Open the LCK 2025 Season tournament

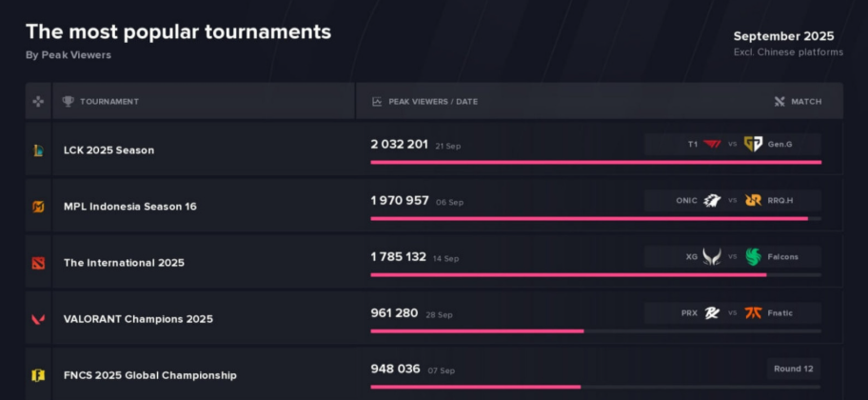108,150
